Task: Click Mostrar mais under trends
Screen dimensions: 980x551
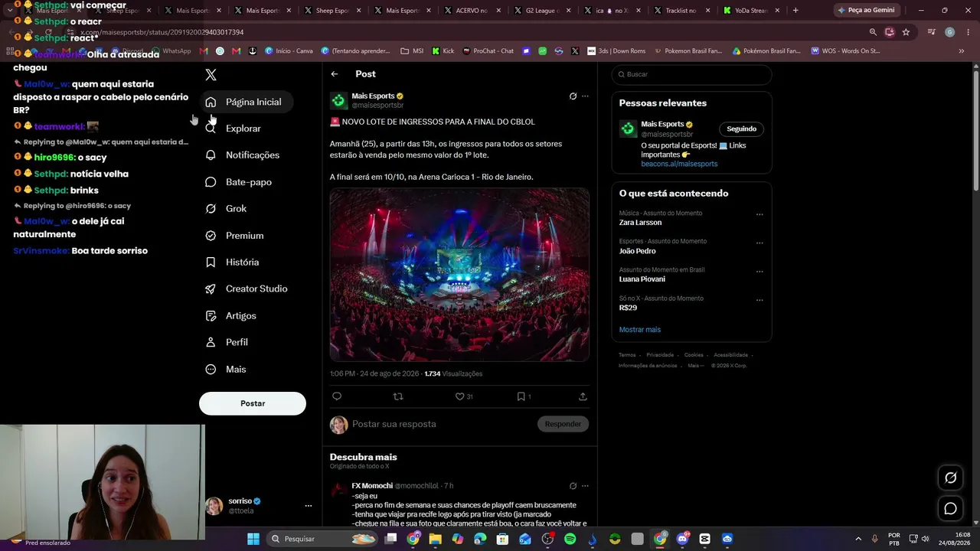Action: click(x=640, y=330)
